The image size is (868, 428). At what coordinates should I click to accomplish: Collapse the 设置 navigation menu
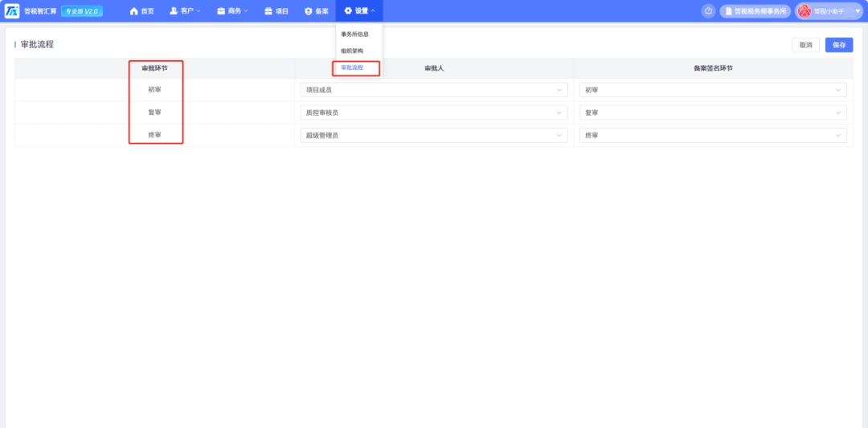pos(359,11)
